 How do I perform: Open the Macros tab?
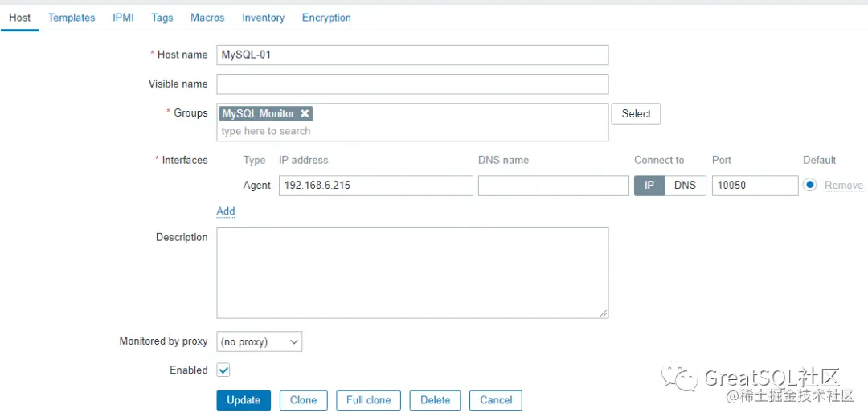click(207, 18)
